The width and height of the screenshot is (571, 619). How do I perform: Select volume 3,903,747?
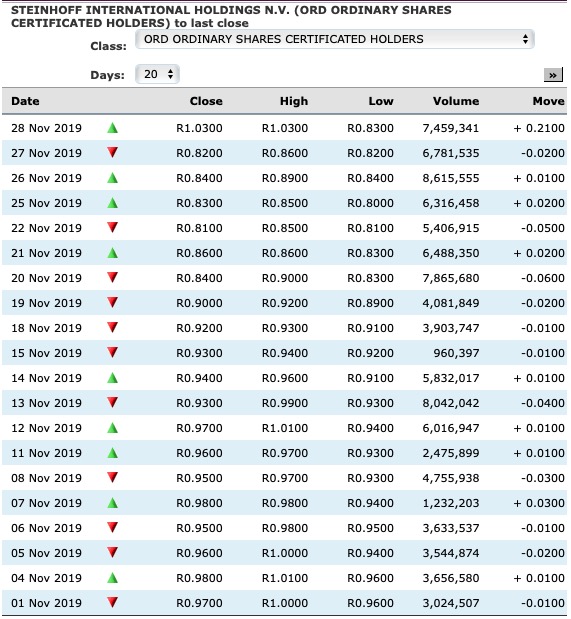(451, 328)
